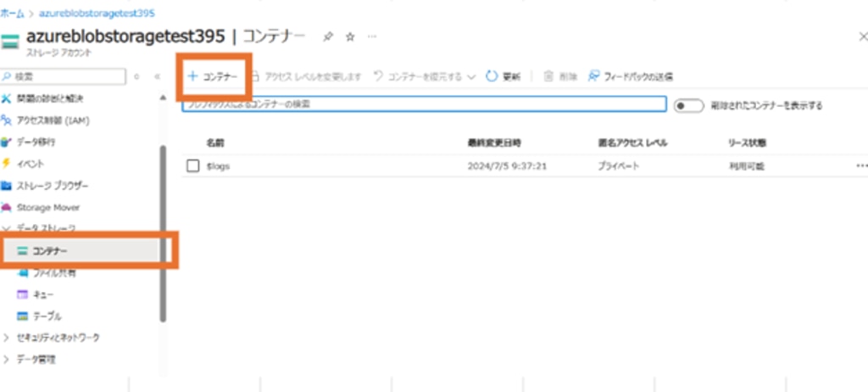The width and height of the screenshot is (868, 392).
Task: Click the sidebar 検索 box
Action: (x=63, y=76)
